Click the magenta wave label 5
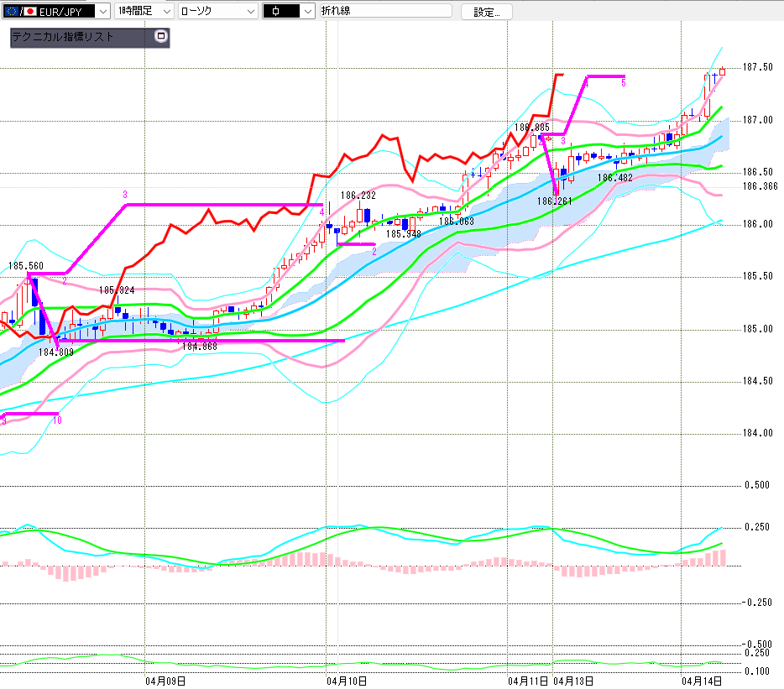This screenshot has height=689, width=784. [x=623, y=83]
